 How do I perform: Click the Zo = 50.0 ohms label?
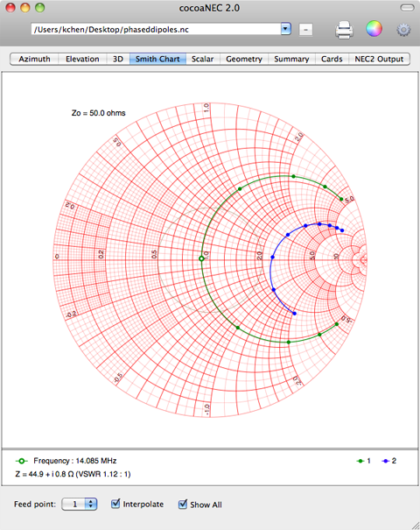[98, 113]
